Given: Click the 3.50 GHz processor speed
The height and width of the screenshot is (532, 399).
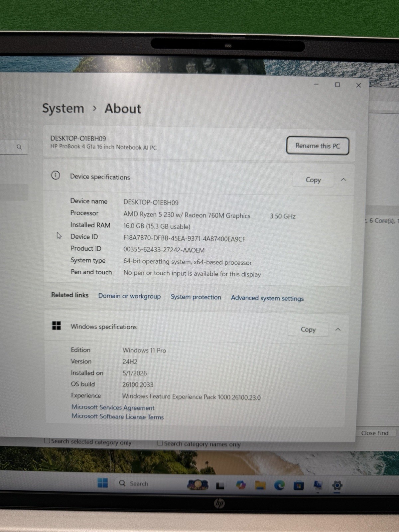Looking at the screenshot, I should click(x=283, y=216).
